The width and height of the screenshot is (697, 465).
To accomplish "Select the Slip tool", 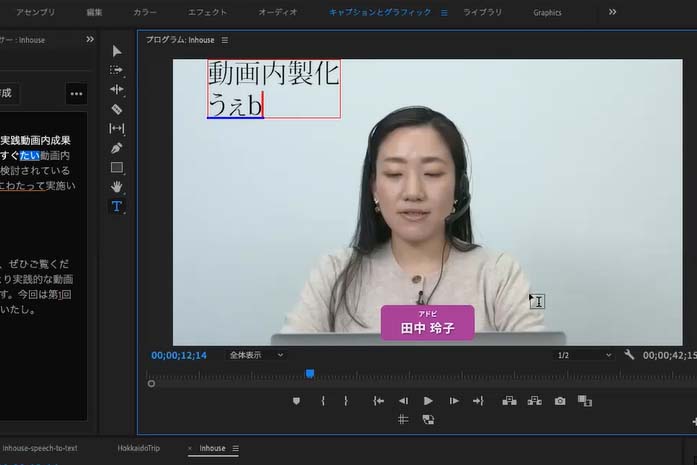I will click(116, 128).
